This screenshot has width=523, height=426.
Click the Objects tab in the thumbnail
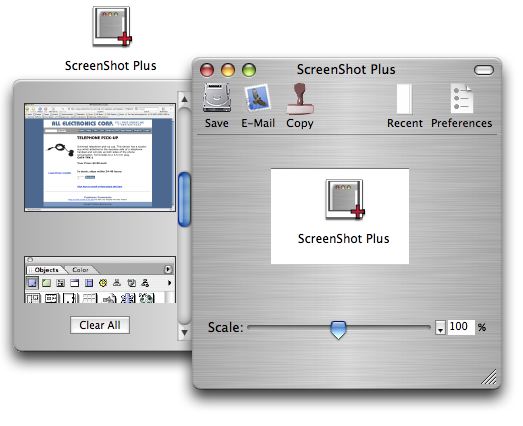[x=46, y=270]
